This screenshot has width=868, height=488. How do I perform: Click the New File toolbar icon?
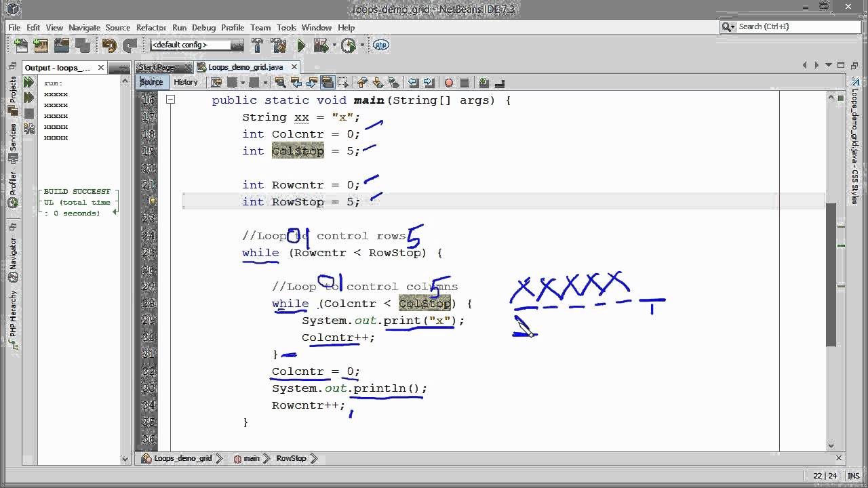pyautogui.click(x=21, y=45)
